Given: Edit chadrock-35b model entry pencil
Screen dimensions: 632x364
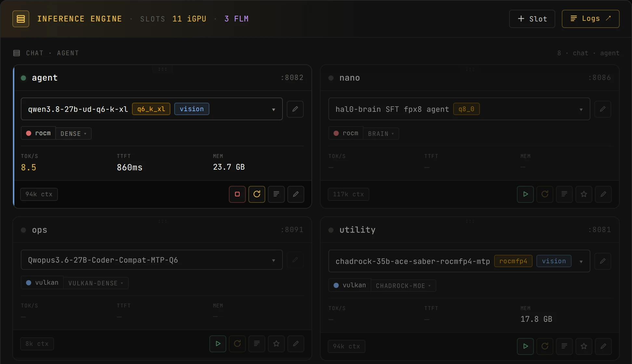Looking at the screenshot, I should [x=603, y=261].
